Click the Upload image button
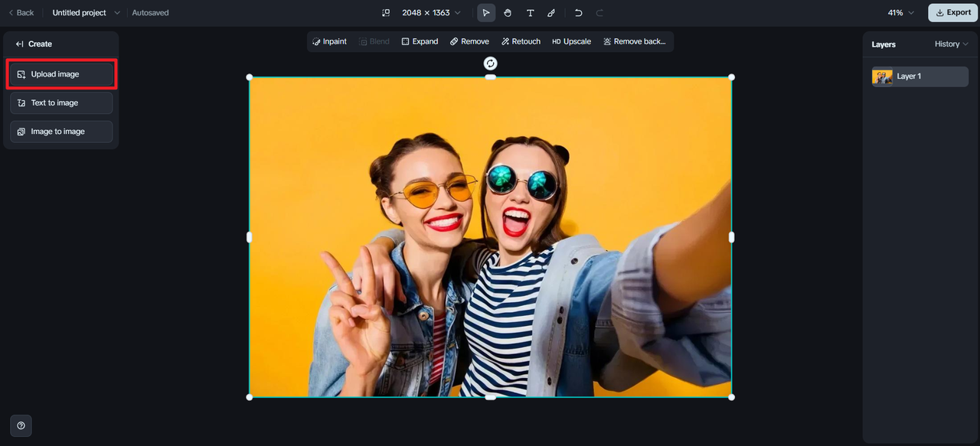 pos(61,74)
